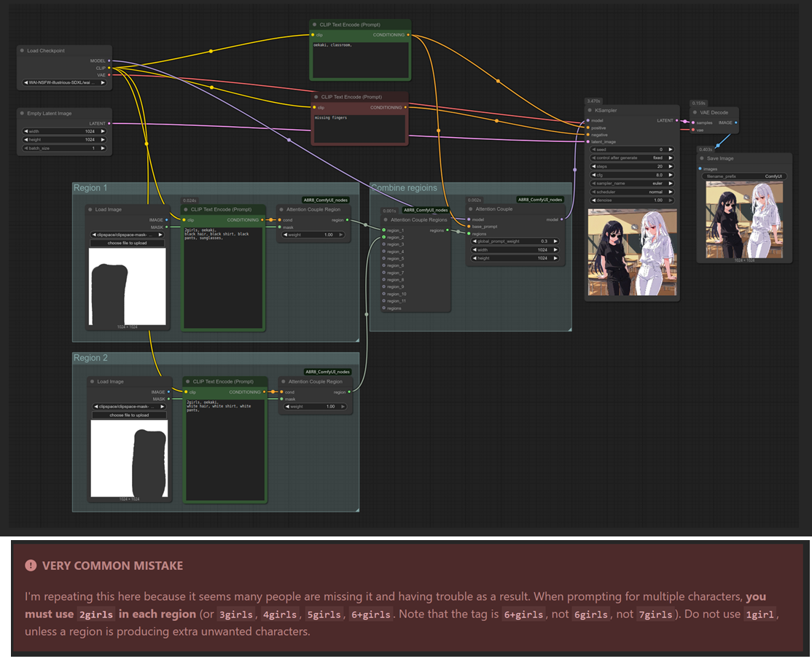Click Region 2 'choose file to upload' button
The height and width of the screenshot is (664, 812).
[130, 415]
